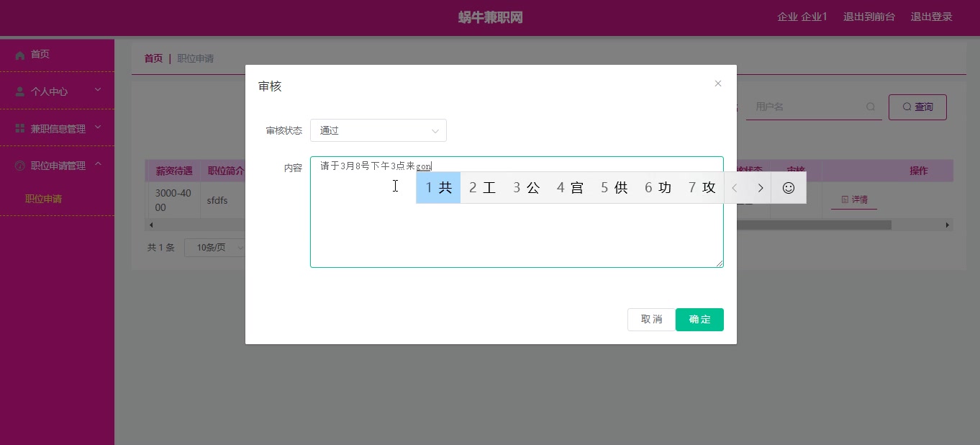980x445 pixels.
Task: Click 退出登录 in the header
Action: 931,17
